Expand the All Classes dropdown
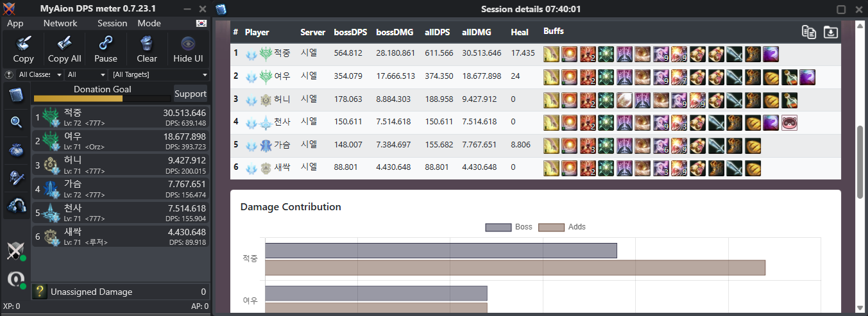This screenshot has height=316, width=868. pyautogui.click(x=40, y=75)
